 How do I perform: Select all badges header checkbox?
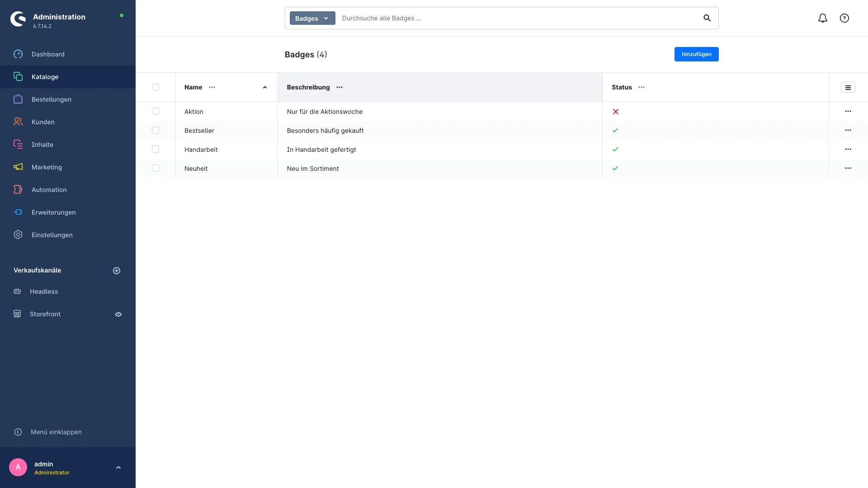click(x=156, y=87)
